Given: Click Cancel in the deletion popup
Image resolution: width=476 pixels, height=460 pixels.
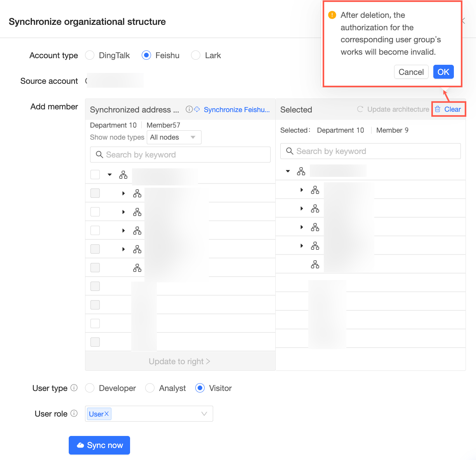Looking at the screenshot, I should click(x=411, y=72).
